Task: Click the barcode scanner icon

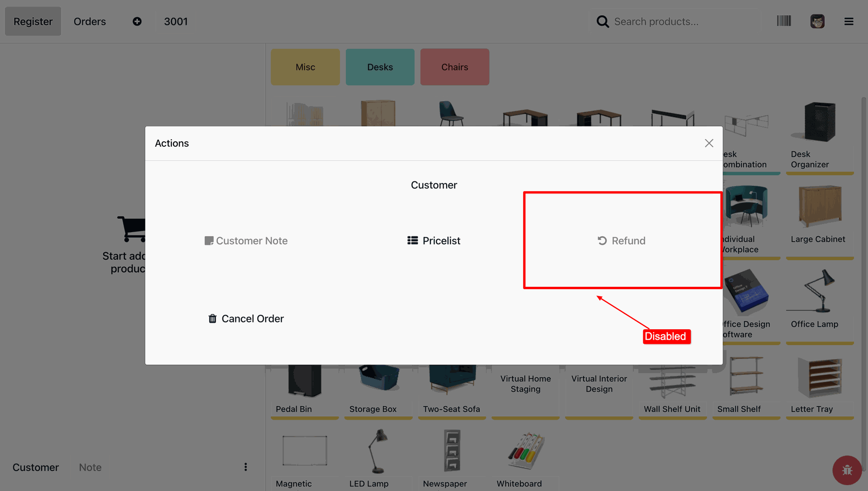Action: point(783,21)
